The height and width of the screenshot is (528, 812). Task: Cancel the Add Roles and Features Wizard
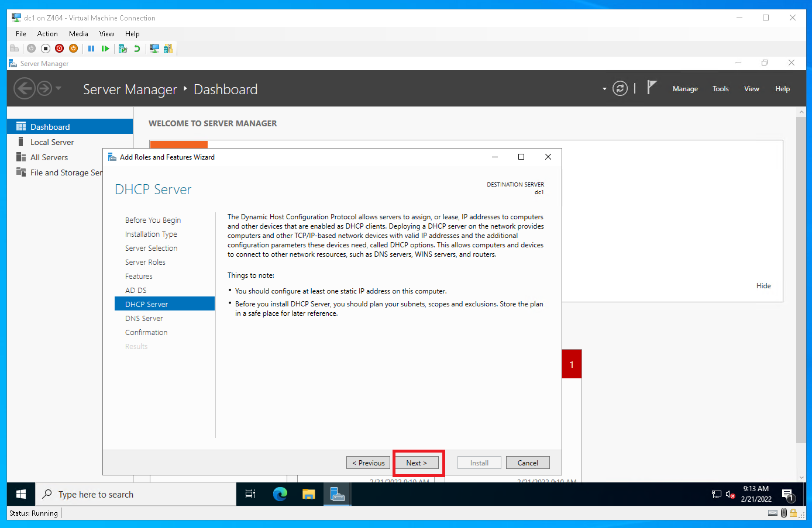tap(528, 463)
